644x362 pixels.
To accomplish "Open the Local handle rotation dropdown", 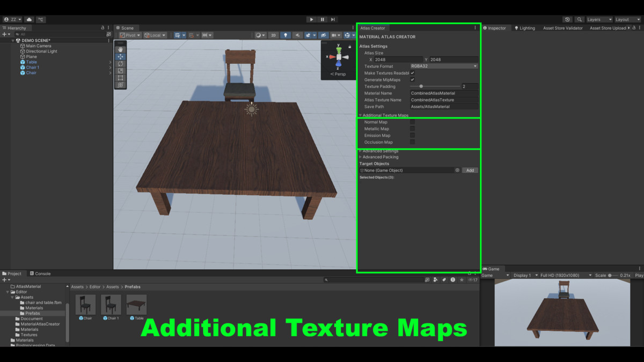I will click(x=155, y=35).
